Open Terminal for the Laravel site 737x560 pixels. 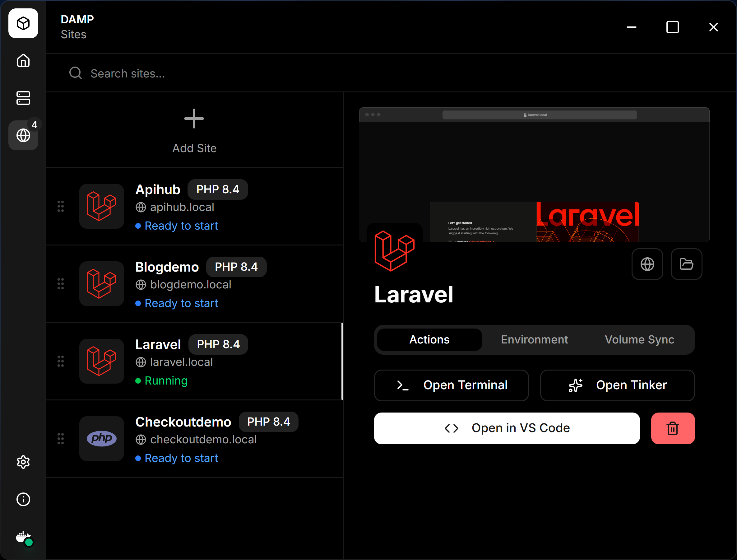pos(451,385)
